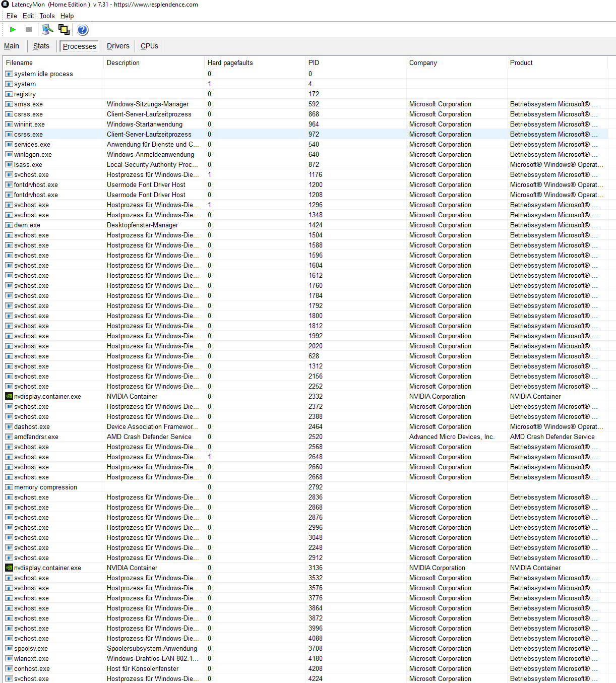
Task: Sort by the PID column header
Action: tap(356, 63)
